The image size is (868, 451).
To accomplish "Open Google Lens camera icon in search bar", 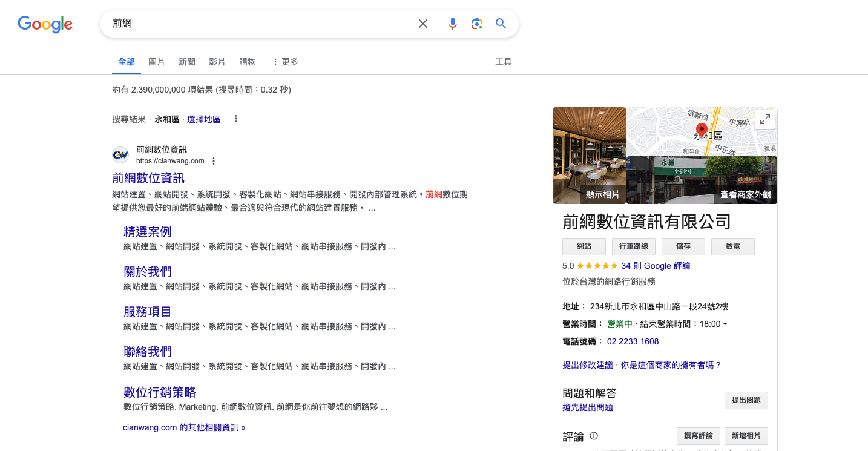I will [x=476, y=23].
